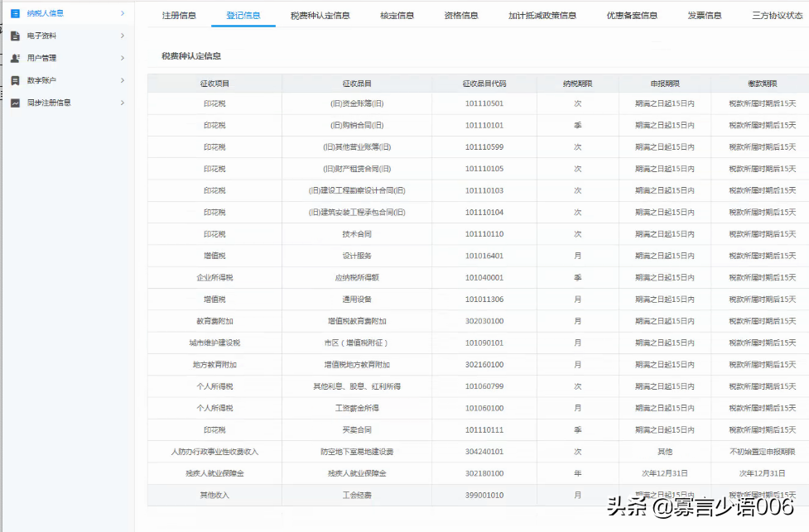Click the 征收品目代码 column header

[484, 84]
